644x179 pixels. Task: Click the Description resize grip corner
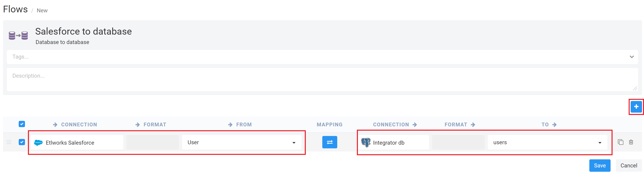635,88
